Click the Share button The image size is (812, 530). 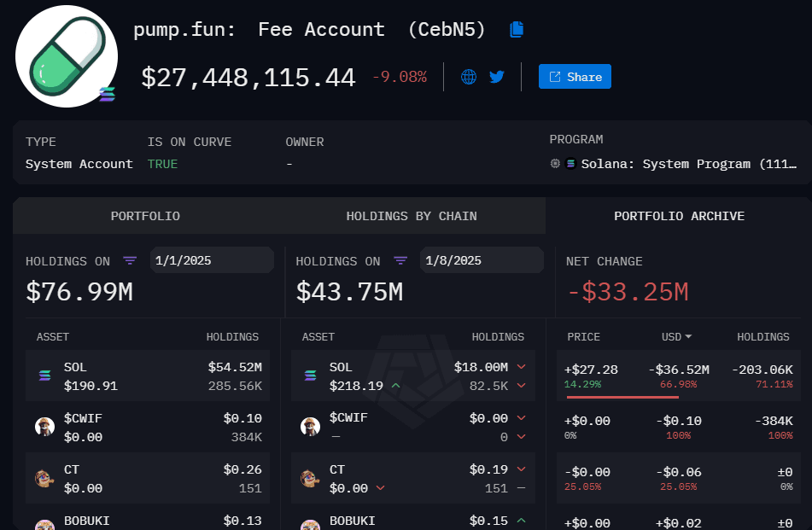coord(575,77)
